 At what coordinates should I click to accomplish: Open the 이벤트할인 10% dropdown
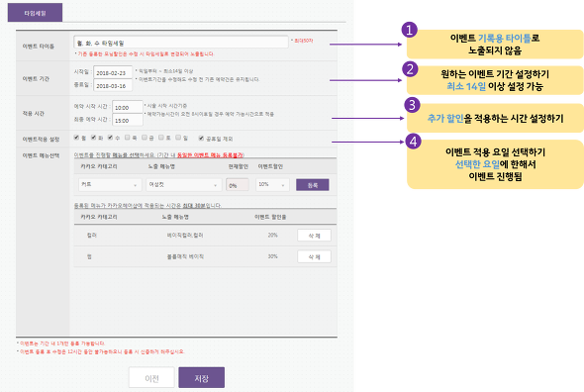pyautogui.click(x=272, y=185)
